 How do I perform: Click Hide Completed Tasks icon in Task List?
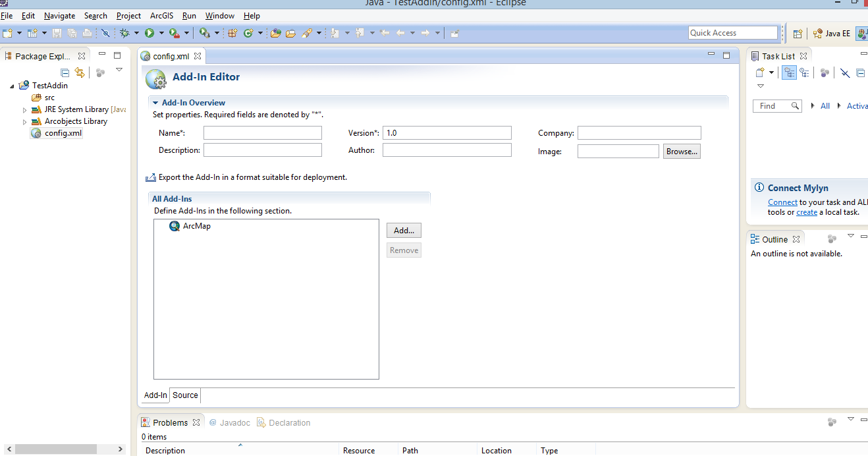(845, 72)
